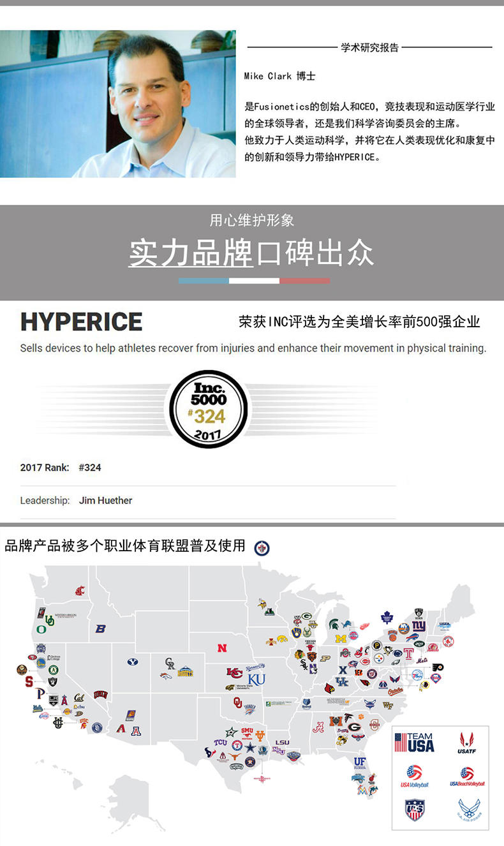The width and height of the screenshot is (504, 846).
Task: Select the Dallas Cowboys star logo
Action: (x=250, y=748)
